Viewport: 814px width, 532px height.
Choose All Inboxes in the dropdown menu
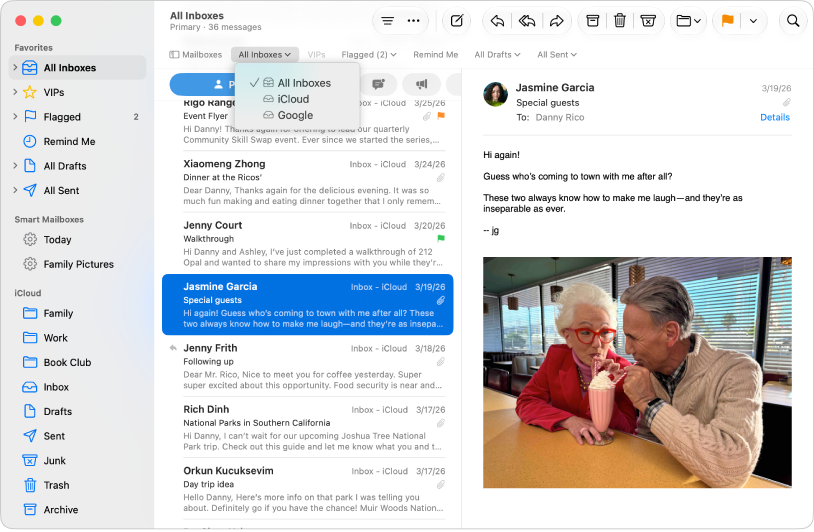(x=304, y=83)
